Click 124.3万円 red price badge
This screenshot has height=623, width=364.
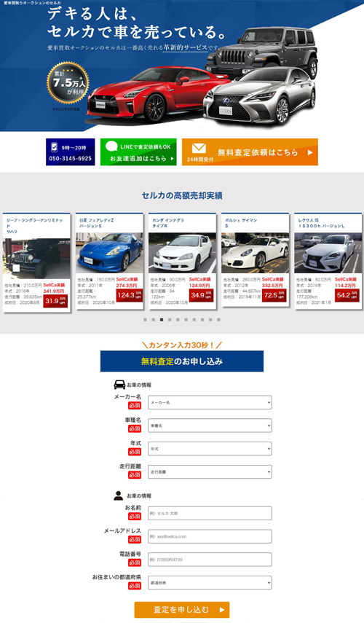pos(130,295)
